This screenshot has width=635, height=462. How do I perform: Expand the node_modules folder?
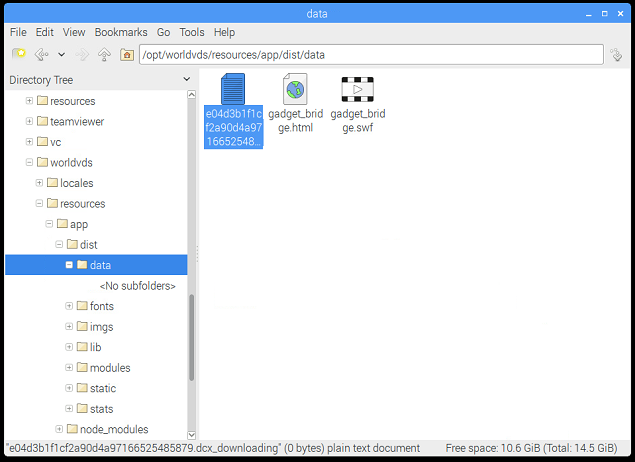tap(59, 429)
